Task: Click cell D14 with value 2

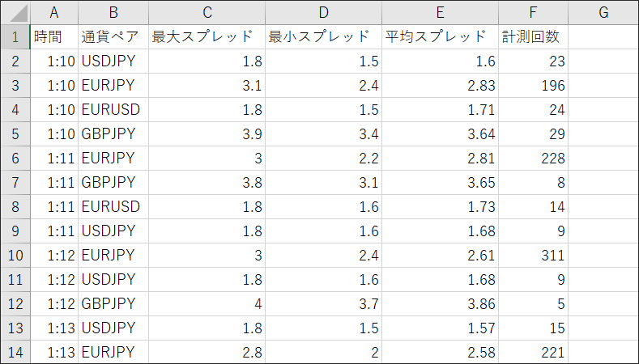Action: coord(324,352)
